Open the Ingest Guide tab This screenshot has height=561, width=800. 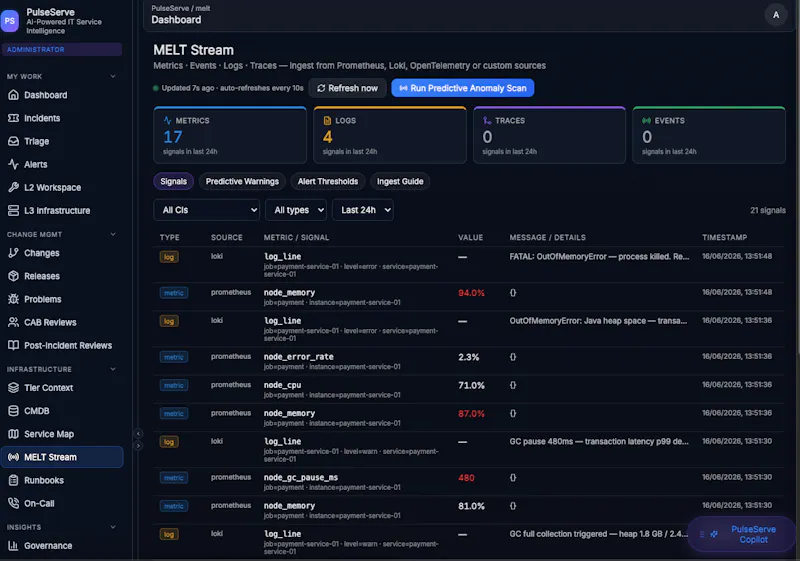coord(400,182)
